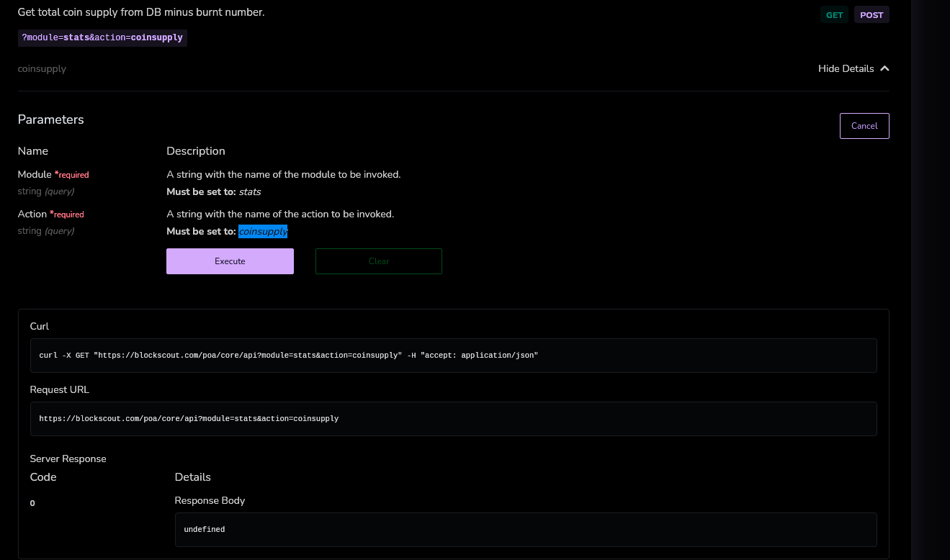Viewport: 950px width, 560px height.
Task: Click the stats required value text
Action: point(249,191)
